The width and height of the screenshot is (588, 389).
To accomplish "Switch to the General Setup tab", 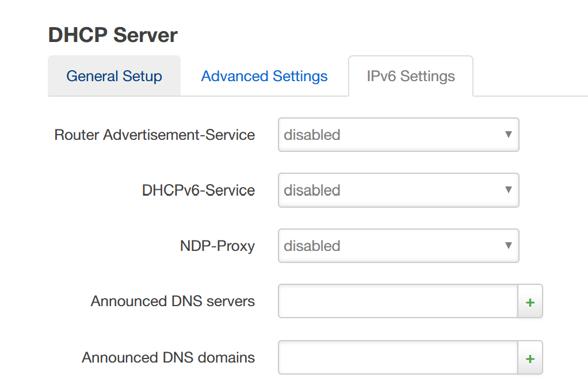I will click(114, 76).
